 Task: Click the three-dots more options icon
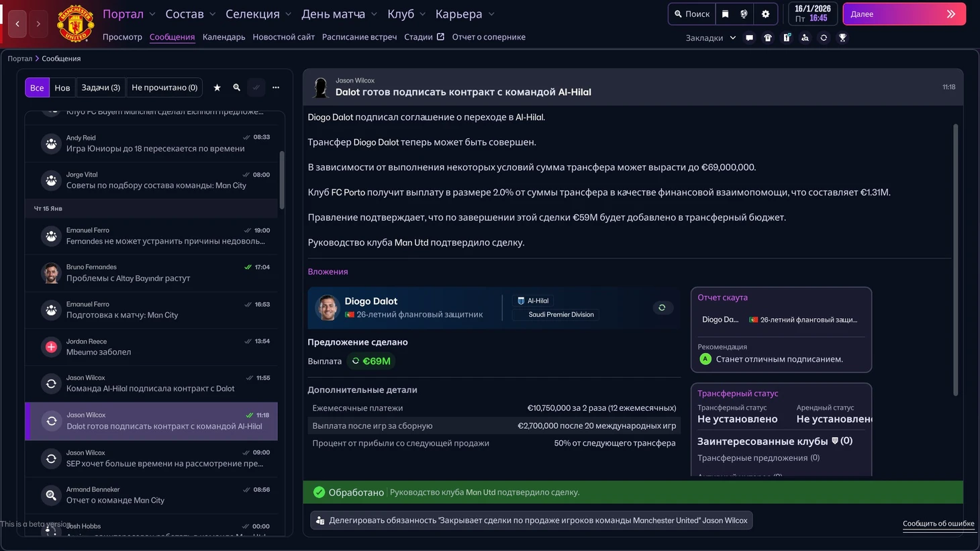pyautogui.click(x=276, y=88)
